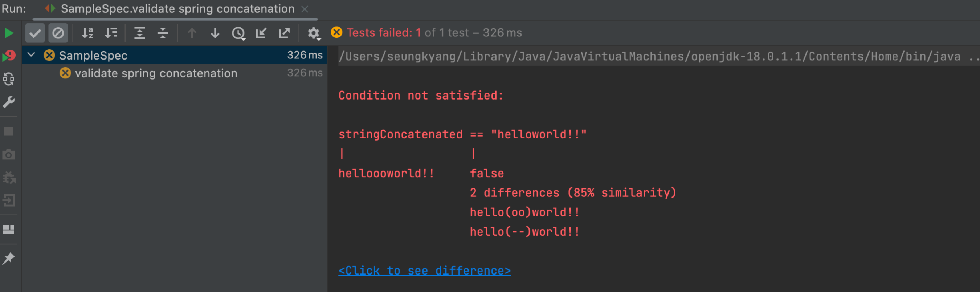Sort tests by duration
The width and height of the screenshot is (980, 292).
coord(111,33)
